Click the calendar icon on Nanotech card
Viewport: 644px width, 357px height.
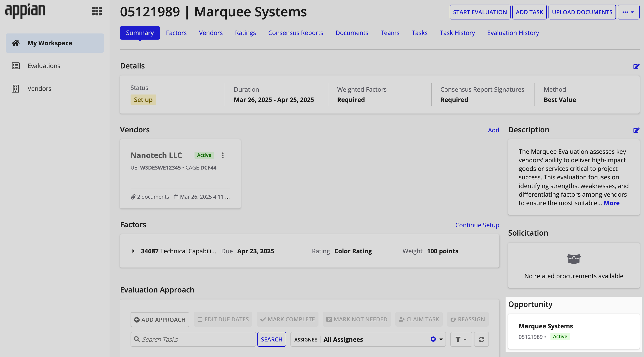(x=176, y=197)
